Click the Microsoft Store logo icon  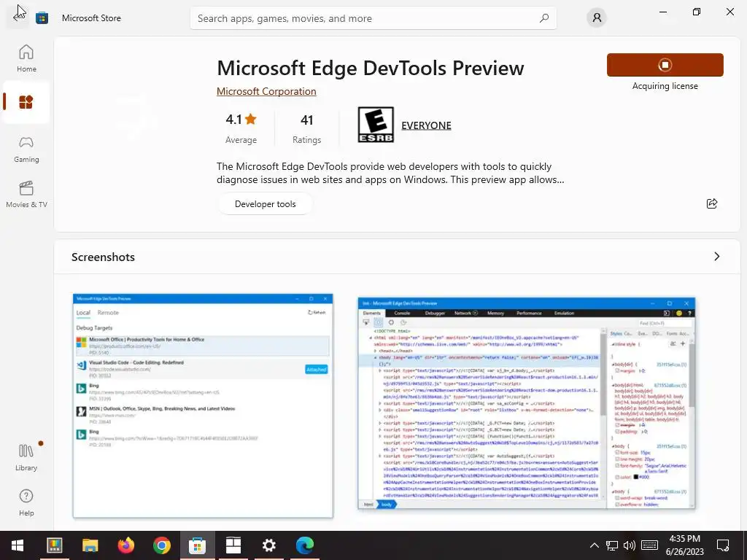[x=42, y=18]
